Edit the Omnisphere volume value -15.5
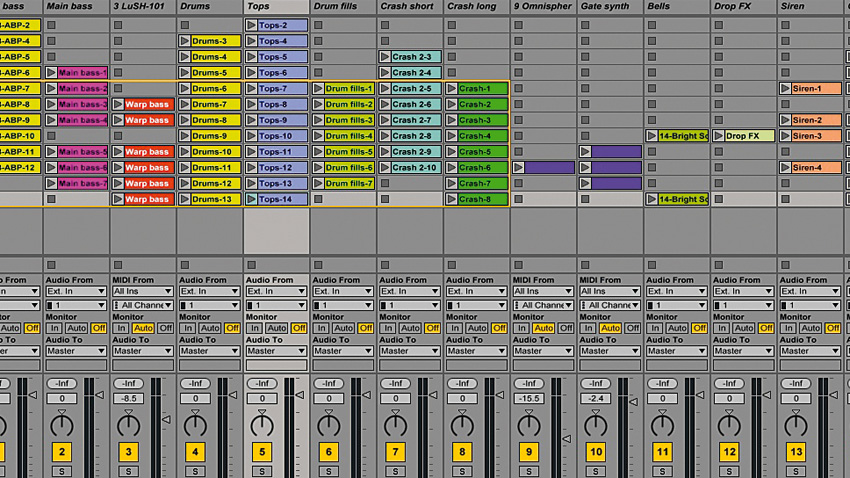 pos(529,398)
